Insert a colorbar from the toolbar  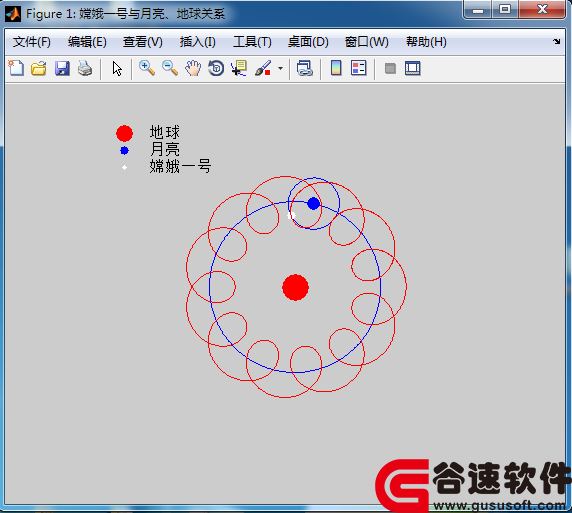pos(336,68)
